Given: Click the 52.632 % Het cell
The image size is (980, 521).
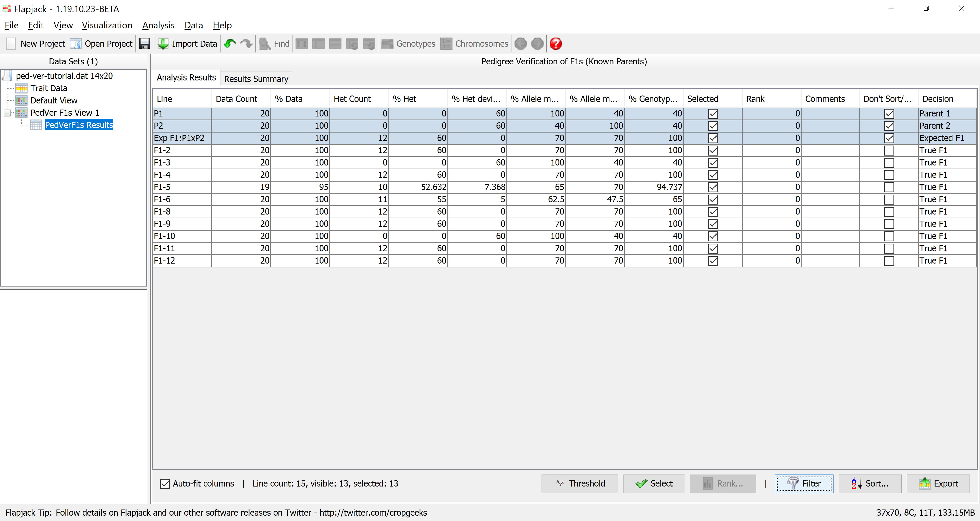Looking at the screenshot, I should click(x=418, y=187).
